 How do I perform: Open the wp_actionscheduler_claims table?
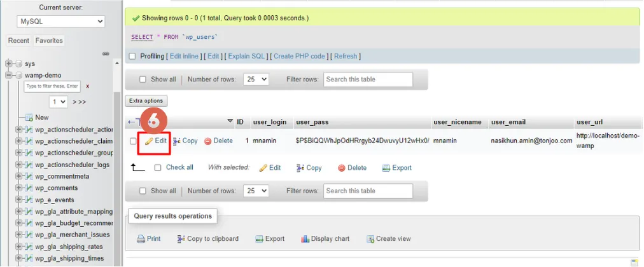tap(74, 141)
